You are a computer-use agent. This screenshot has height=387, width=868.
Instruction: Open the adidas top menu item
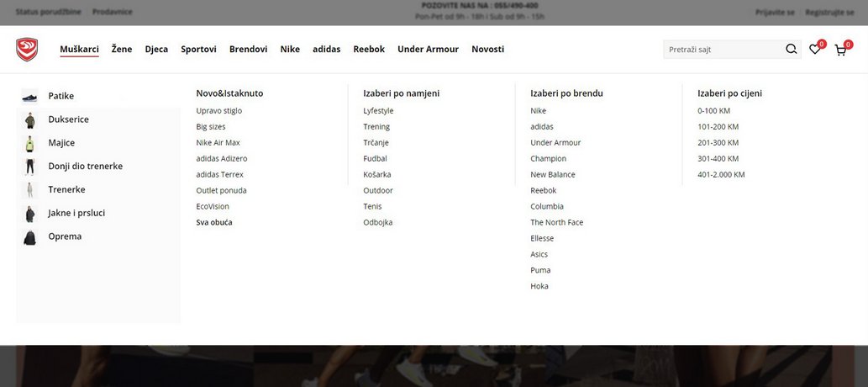pos(327,50)
